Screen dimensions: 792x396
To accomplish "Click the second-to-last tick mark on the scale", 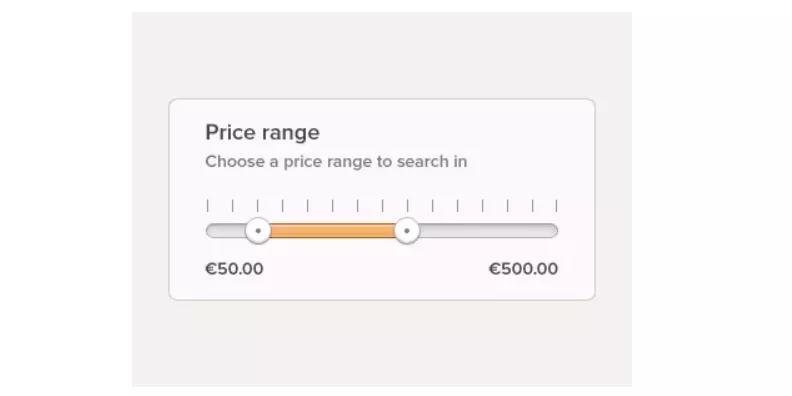I will pos(532,206).
